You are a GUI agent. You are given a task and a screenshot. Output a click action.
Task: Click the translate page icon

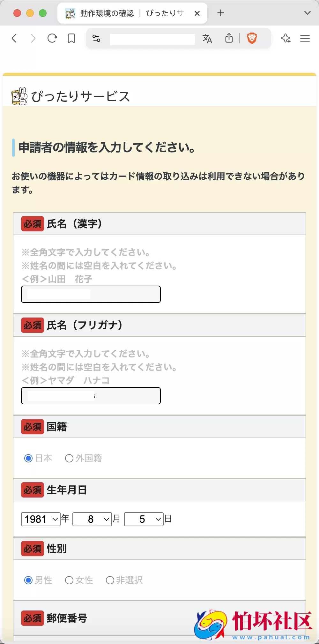(207, 39)
